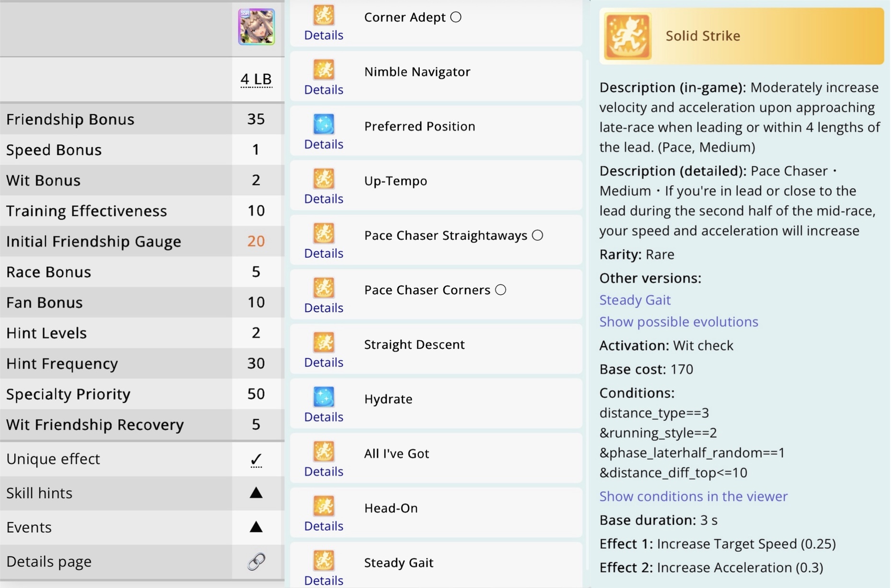Click the All I've Got skill icon

[324, 452]
